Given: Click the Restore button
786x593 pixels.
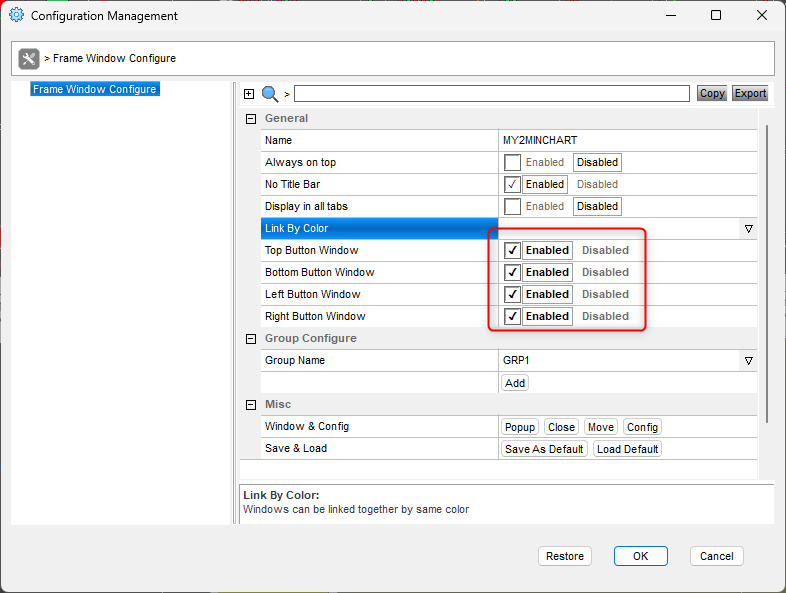Looking at the screenshot, I should point(565,556).
